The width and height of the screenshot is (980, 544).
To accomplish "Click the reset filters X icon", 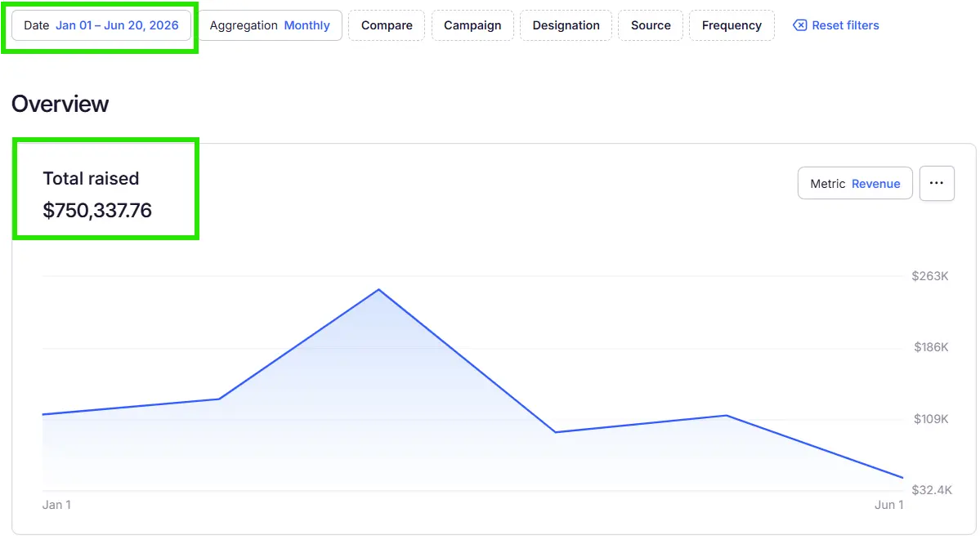I will point(799,25).
